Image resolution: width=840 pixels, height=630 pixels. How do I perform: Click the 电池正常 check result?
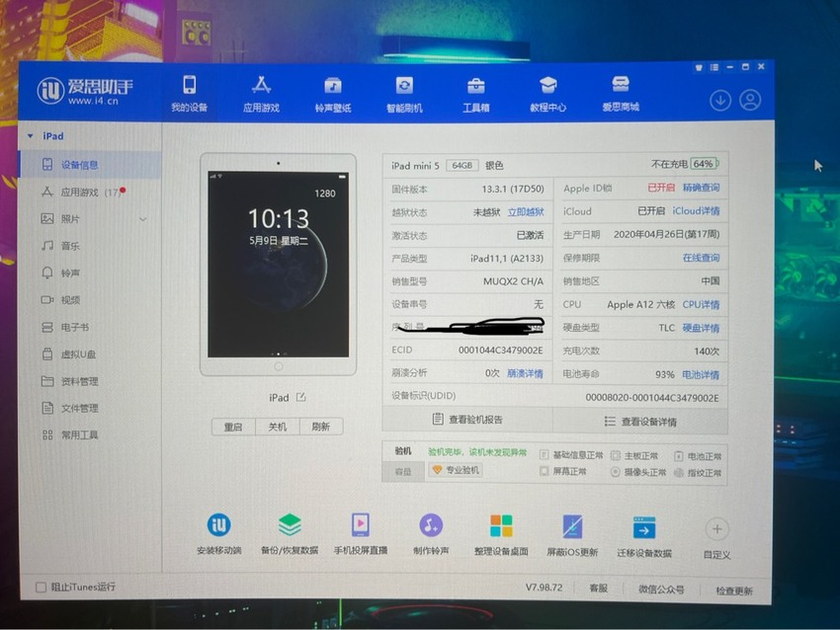pyautogui.click(x=698, y=456)
